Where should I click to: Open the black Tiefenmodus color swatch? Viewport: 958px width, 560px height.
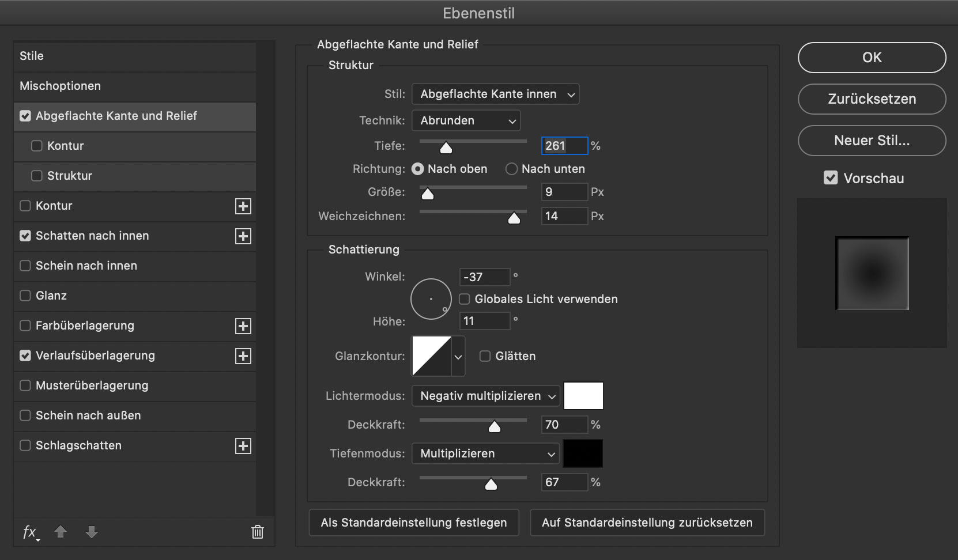[x=583, y=453]
